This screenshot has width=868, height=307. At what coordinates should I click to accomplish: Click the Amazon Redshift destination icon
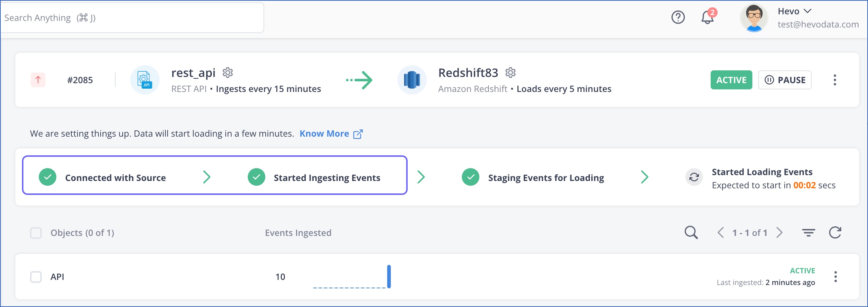point(412,80)
